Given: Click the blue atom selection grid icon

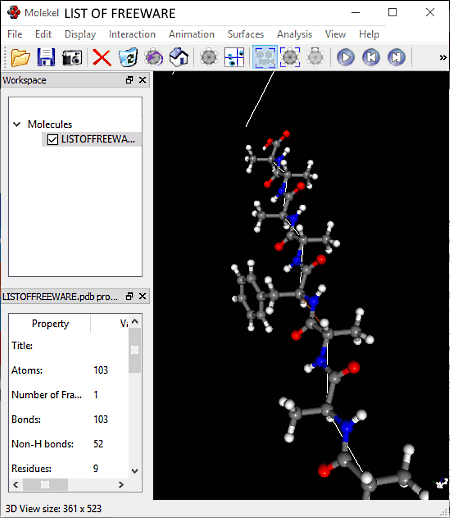Looking at the screenshot, I should [x=234, y=57].
